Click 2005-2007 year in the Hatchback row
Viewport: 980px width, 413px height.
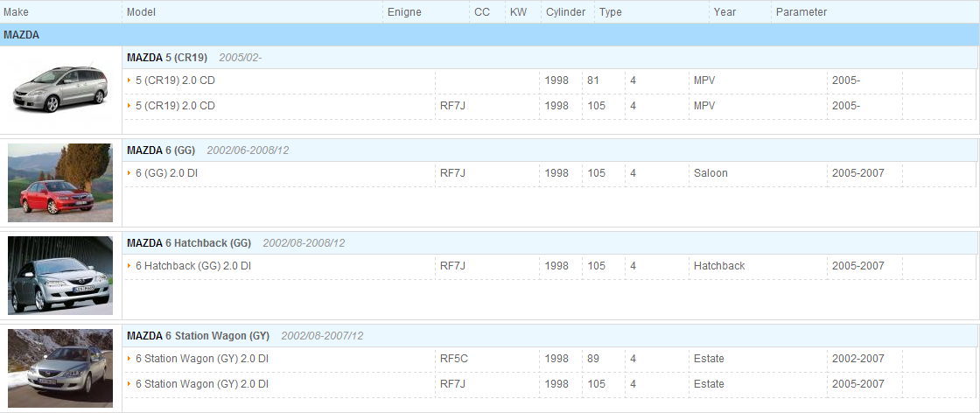[x=858, y=265]
